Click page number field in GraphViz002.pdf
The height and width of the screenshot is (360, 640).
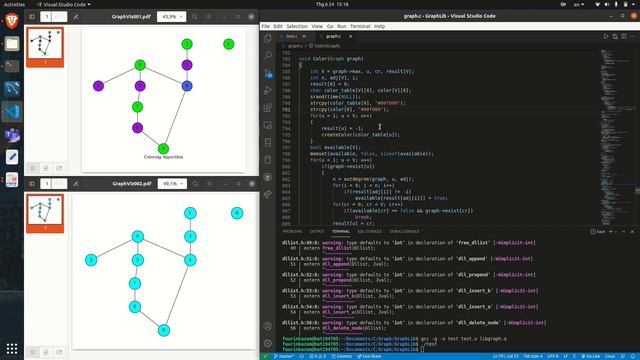47,184
